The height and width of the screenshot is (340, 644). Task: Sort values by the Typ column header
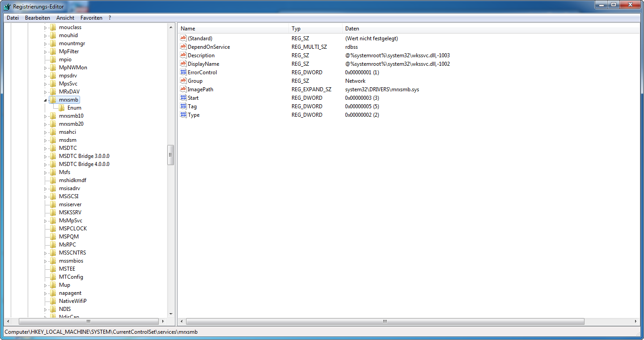point(315,29)
